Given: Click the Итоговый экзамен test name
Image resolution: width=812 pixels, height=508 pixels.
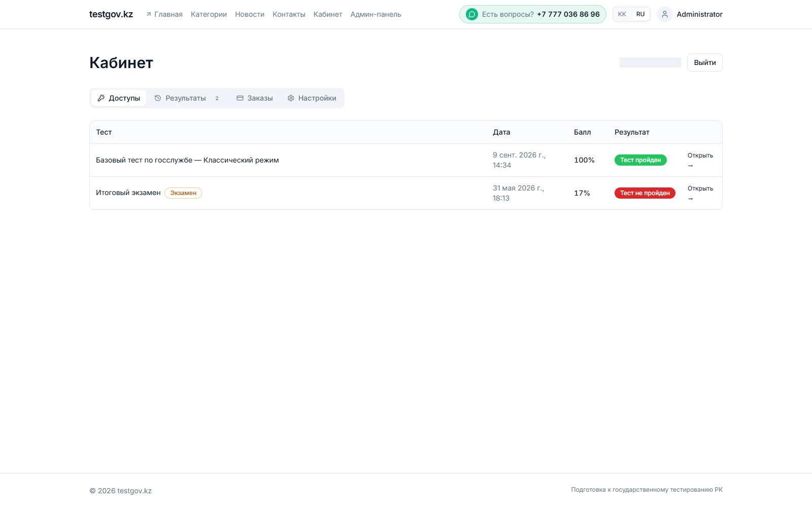Looking at the screenshot, I should click(128, 193).
